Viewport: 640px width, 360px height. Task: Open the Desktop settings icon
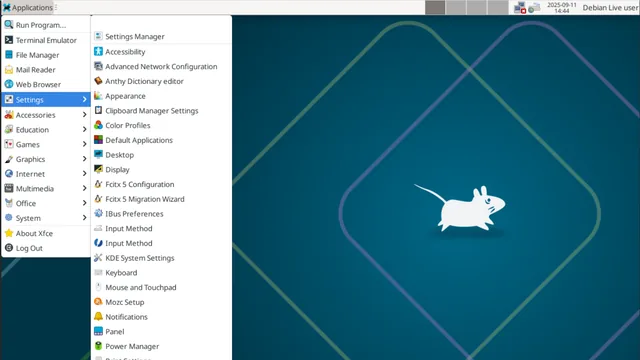(x=98, y=154)
